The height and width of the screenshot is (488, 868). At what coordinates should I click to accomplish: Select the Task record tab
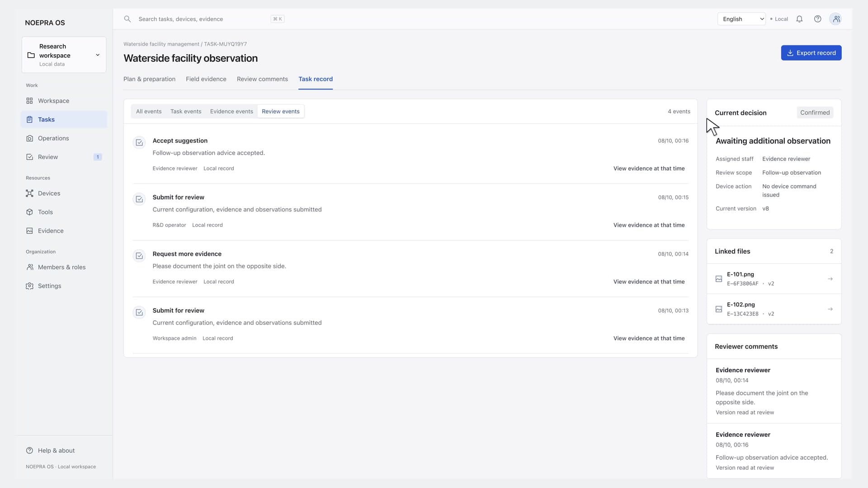click(x=316, y=79)
